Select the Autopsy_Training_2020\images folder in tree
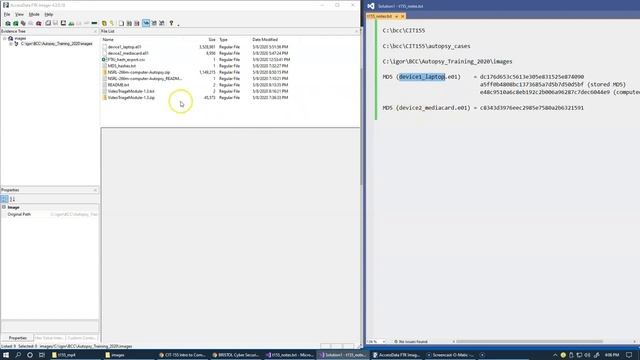640x360 pixels. [57, 44]
